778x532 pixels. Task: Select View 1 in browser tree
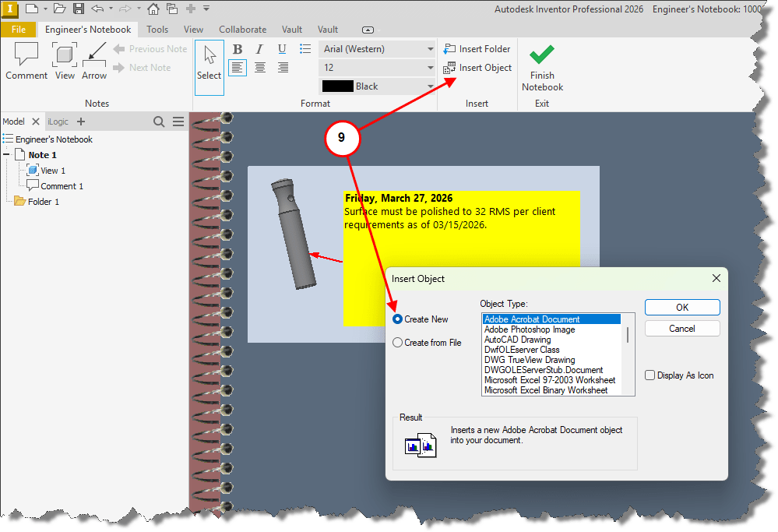click(53, 171)
